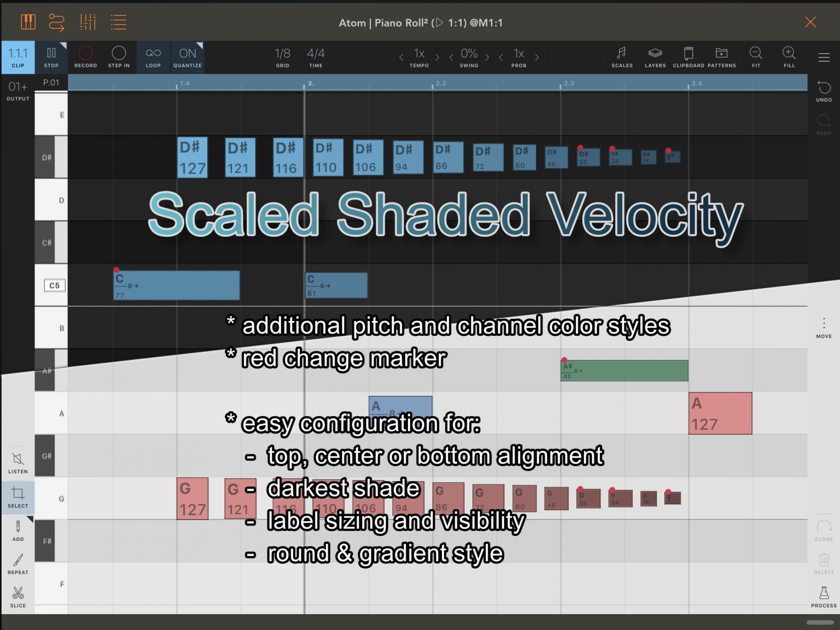Select the P.01 pattern label

(x=51, y=83)
